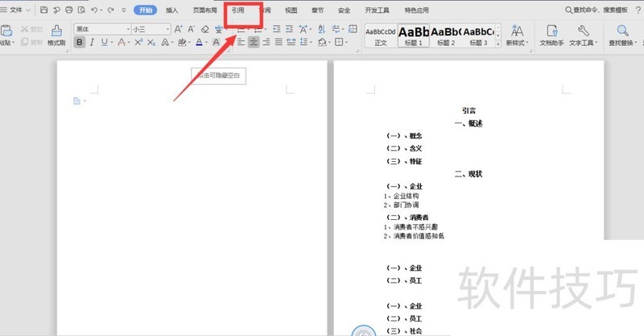Click the Format Painter icon
The width and height of the screenshot is (644, 336).
(55, 35)
